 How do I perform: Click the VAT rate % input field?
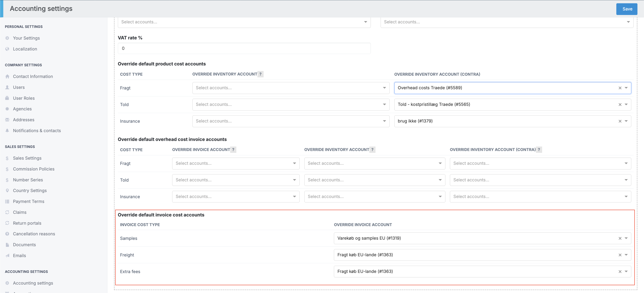coord(244,49)
